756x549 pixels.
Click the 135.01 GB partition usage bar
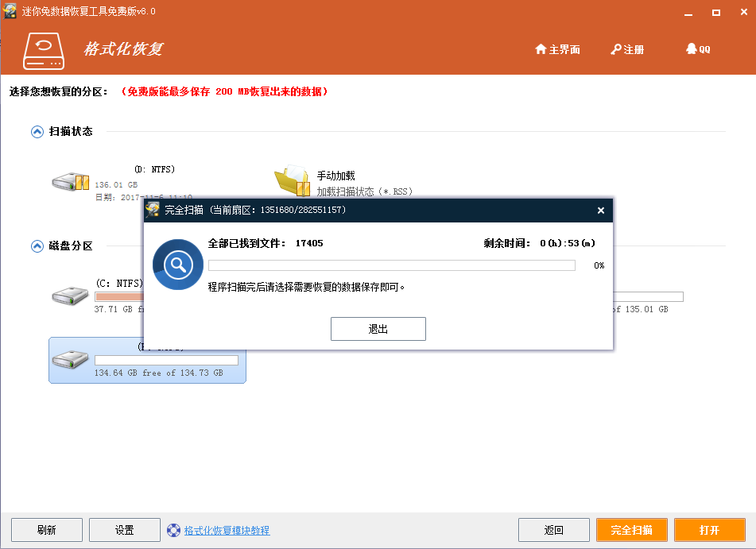(x=648, y=296)
